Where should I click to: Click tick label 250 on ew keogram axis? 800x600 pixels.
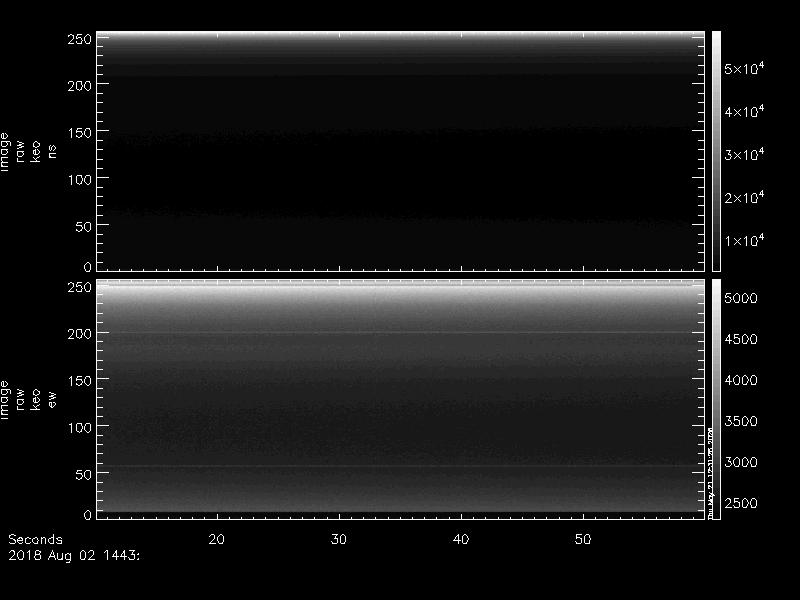tap(80, 287)
